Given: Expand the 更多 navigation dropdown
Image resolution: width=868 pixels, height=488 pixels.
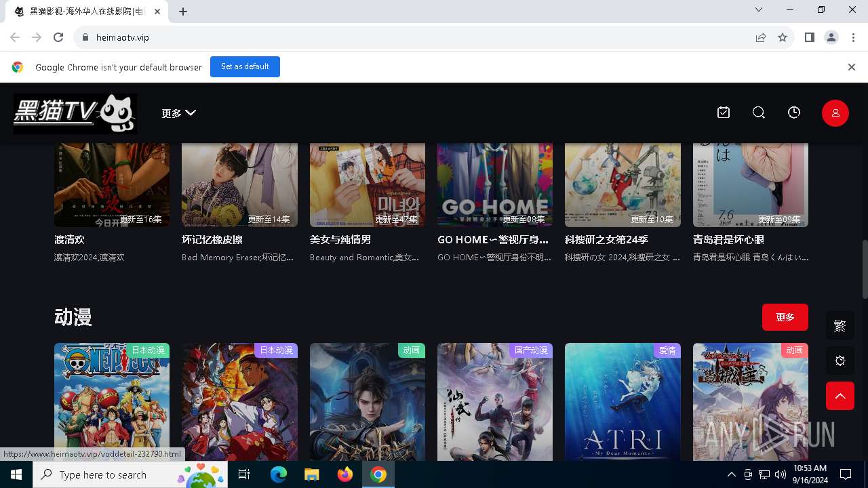Looking at the screenshot, I should 178,113.
